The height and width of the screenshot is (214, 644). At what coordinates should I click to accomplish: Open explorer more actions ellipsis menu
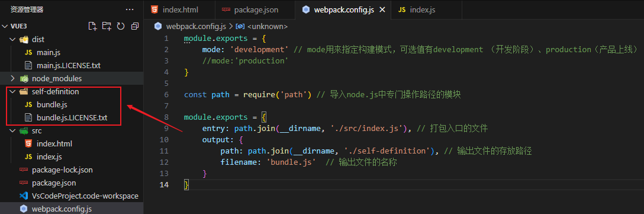[130, 9]
